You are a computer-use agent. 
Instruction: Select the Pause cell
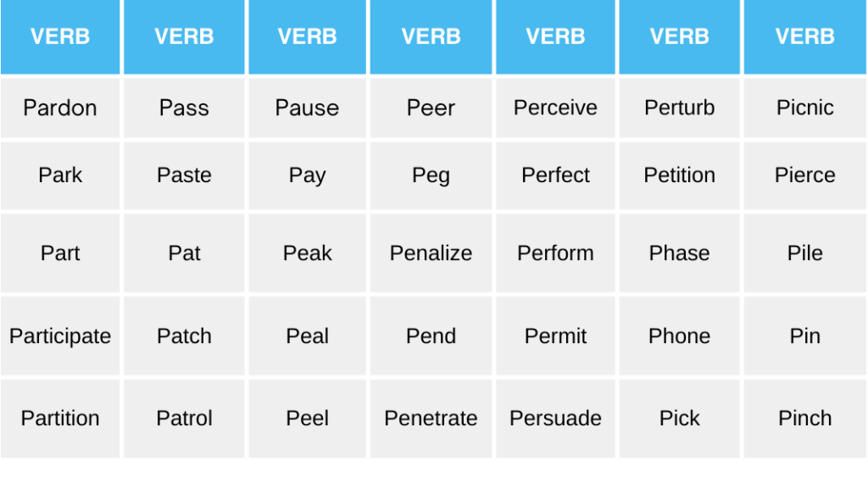coord(307,108)
